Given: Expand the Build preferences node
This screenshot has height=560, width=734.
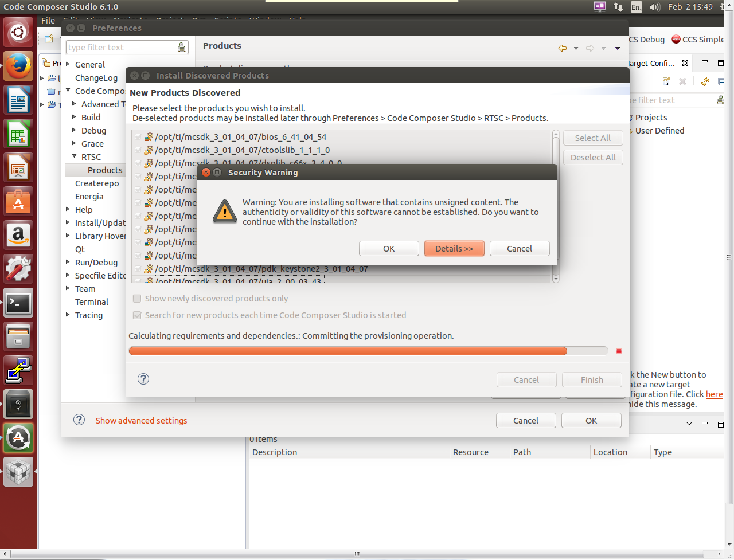Looking at the screenshot, I should (75, 117).
